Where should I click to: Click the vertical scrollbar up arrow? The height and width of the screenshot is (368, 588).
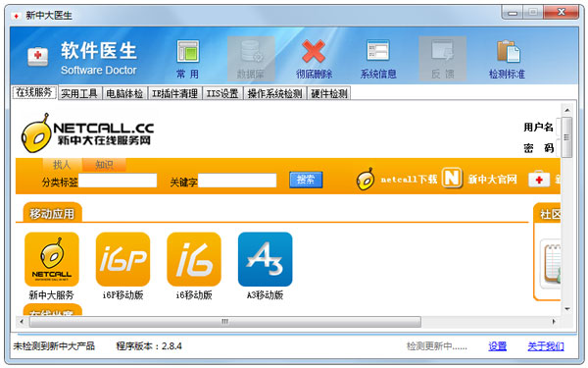click(x=567, y=110)
